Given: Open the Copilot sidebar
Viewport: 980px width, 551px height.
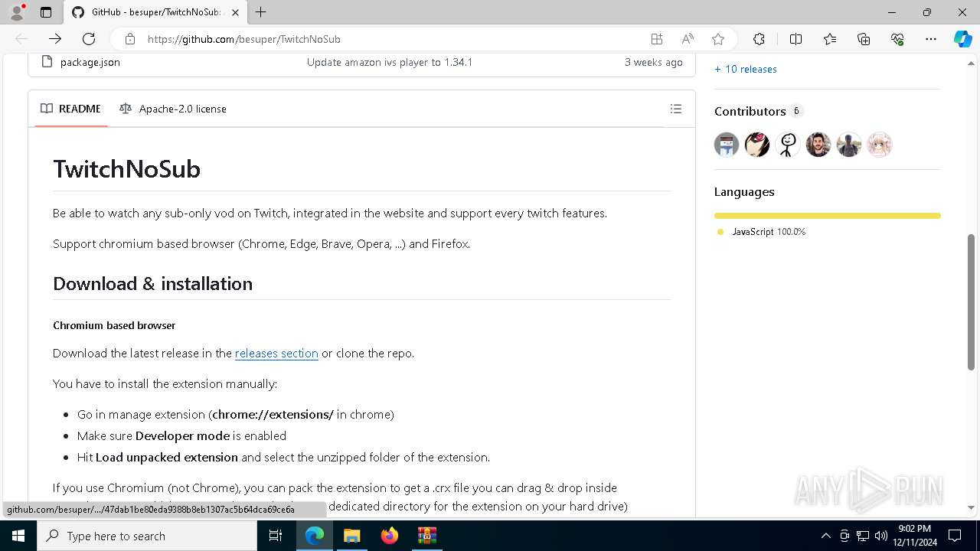Looking at the screenshot, I should click(x=962, y=39).
